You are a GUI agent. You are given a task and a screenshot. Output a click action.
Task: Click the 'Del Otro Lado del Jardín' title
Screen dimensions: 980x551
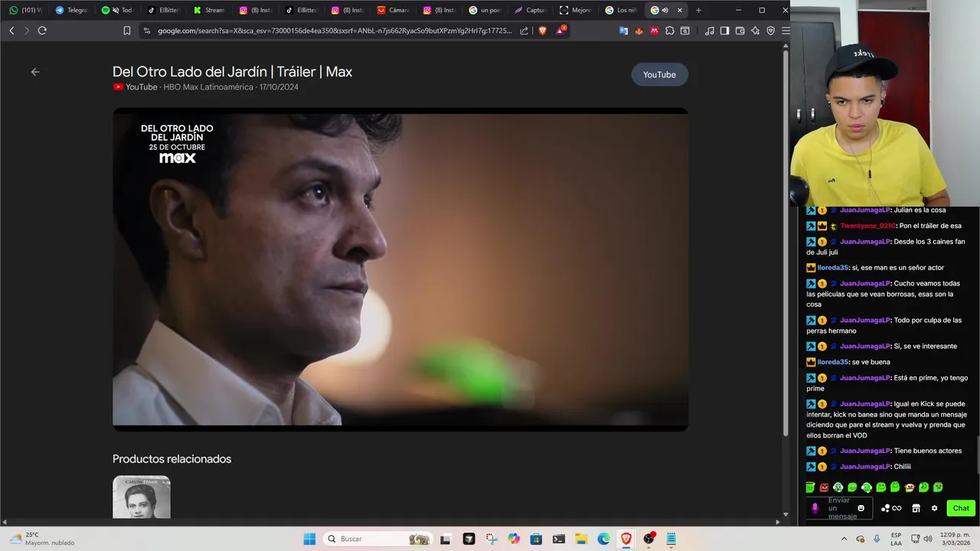coord(232,72)
